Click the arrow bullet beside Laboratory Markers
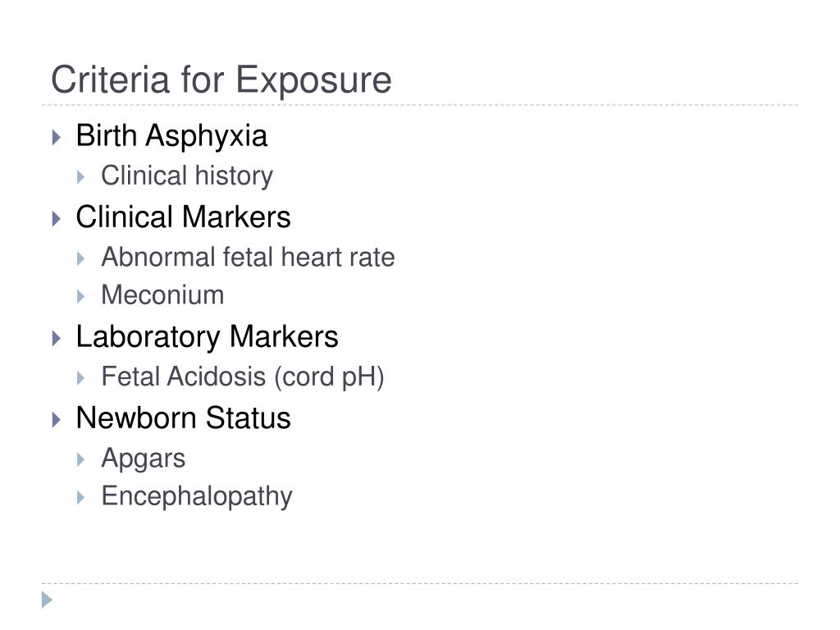Image resolution: width=840 pixels, height=630 pixels. [57, 338]
